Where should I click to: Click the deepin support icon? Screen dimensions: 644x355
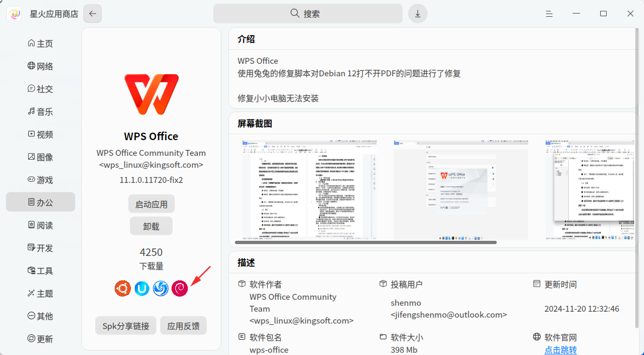(x=161, y=288)
